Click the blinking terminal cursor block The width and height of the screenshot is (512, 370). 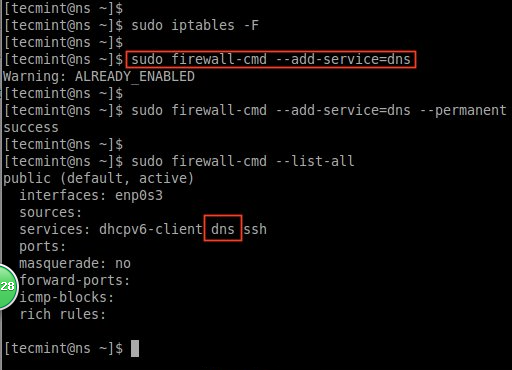(135, 348)
